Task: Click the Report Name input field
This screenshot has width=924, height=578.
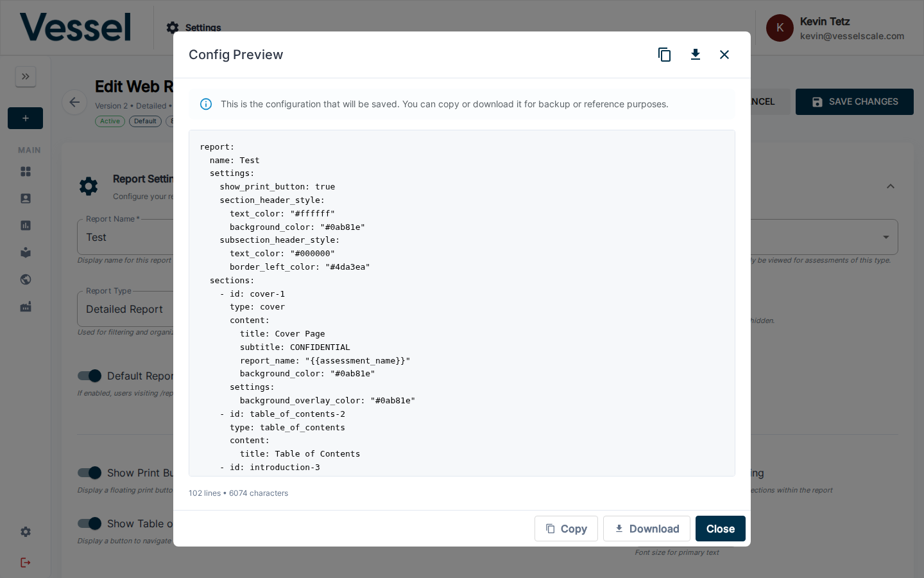Action: [125, 237]
